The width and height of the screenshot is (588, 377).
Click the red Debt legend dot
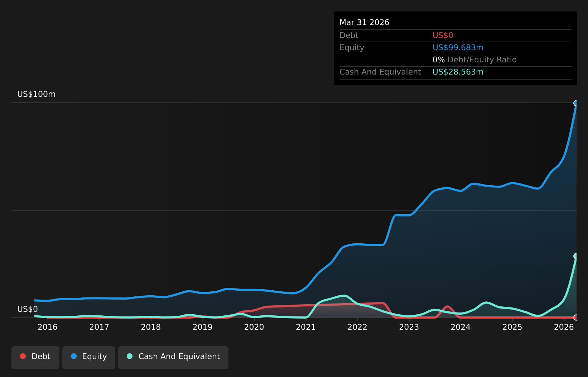(23, 356)
